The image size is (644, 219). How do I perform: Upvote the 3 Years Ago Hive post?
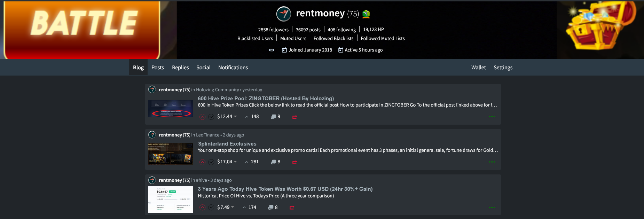click(202, 208)
